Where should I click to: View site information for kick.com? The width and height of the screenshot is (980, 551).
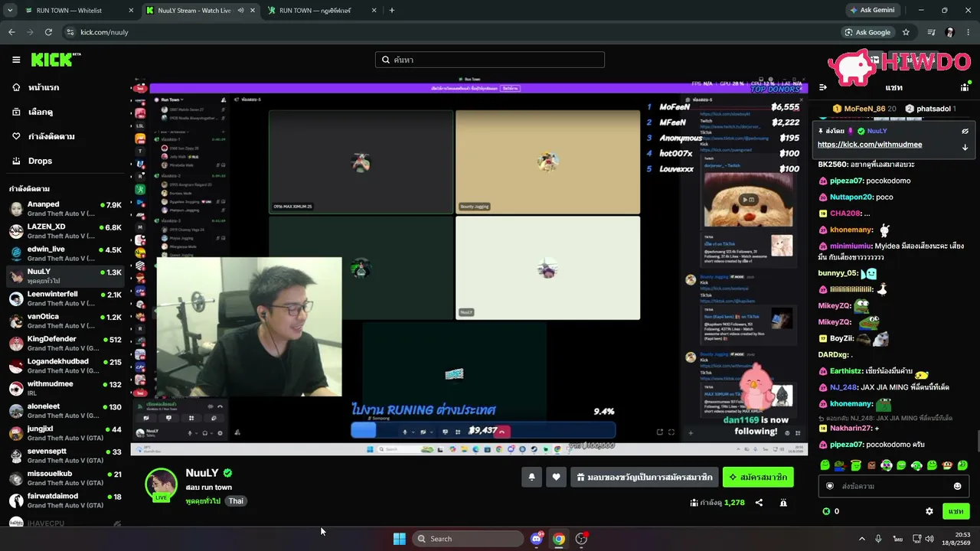point(70,32)
